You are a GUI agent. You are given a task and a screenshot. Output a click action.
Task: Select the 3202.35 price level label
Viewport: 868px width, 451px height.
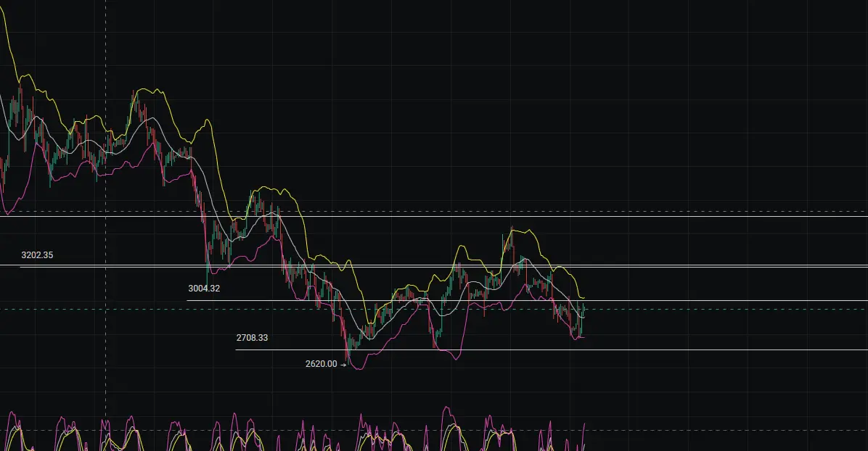pos(37,255)
